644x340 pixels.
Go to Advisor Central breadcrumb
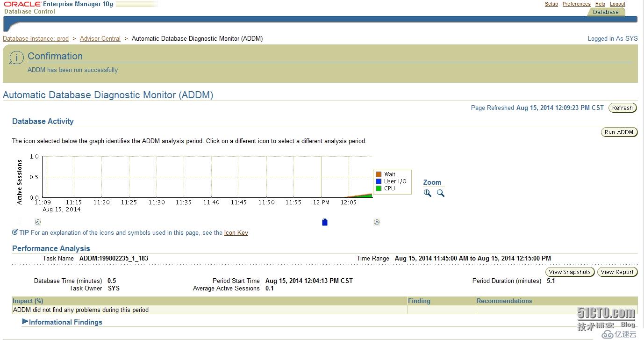tap(100, 39)
